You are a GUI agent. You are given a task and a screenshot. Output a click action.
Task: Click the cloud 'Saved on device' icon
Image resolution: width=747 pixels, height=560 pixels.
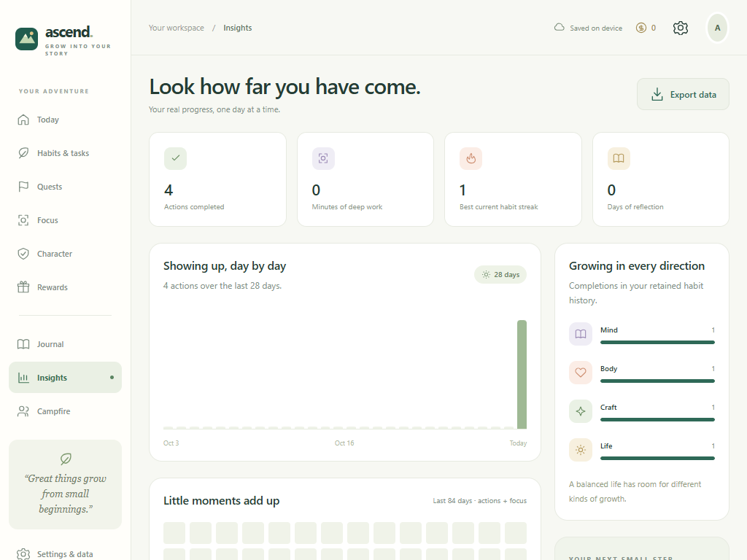560,28
